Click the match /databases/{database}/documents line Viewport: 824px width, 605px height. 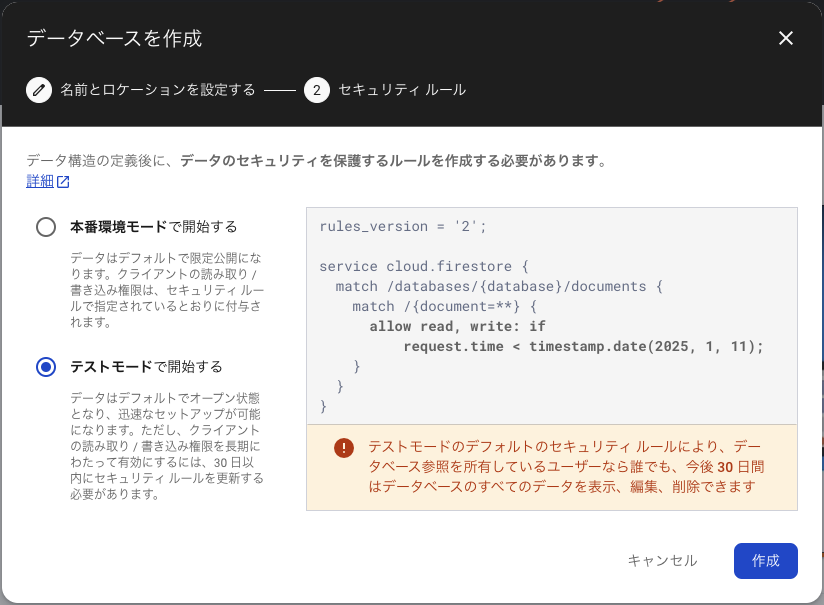pos(499,286)
